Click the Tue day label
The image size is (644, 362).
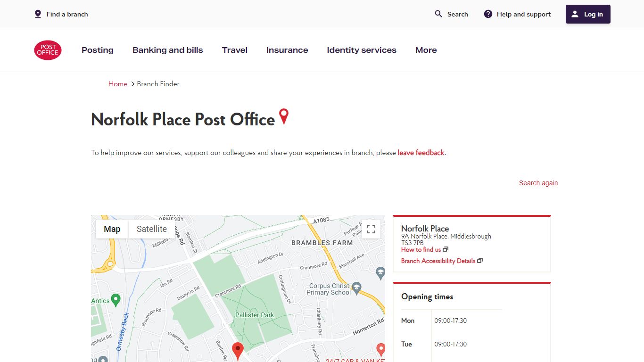pyautogui.click(x=407, y=344)
